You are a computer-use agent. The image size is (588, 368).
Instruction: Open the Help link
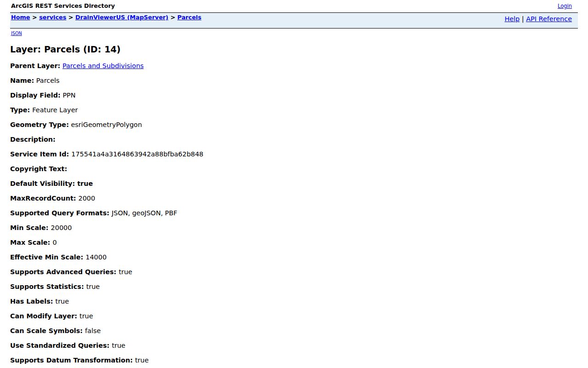pyautogui.click(x=512, y=19)
